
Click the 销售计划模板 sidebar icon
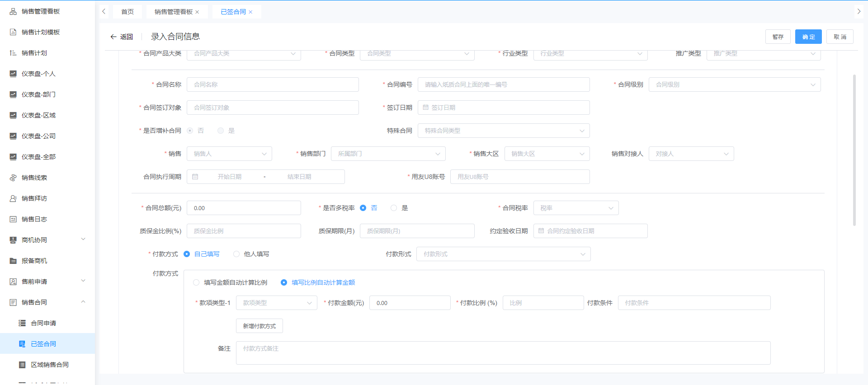pyautogui.click(x=13, y=32)
